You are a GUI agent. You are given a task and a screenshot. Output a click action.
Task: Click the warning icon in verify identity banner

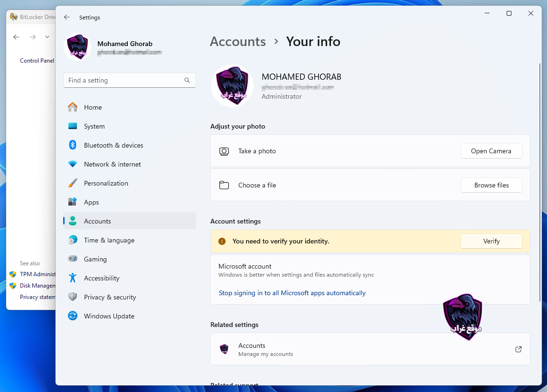222,242
